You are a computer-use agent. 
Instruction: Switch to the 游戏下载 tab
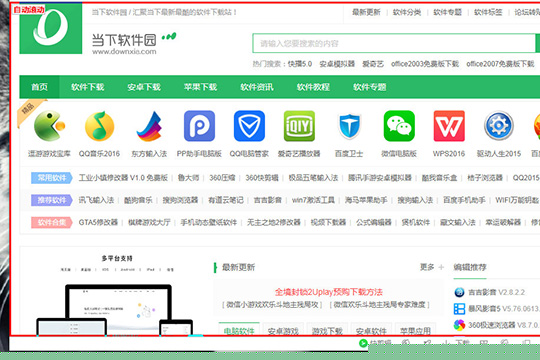[327, 330]
